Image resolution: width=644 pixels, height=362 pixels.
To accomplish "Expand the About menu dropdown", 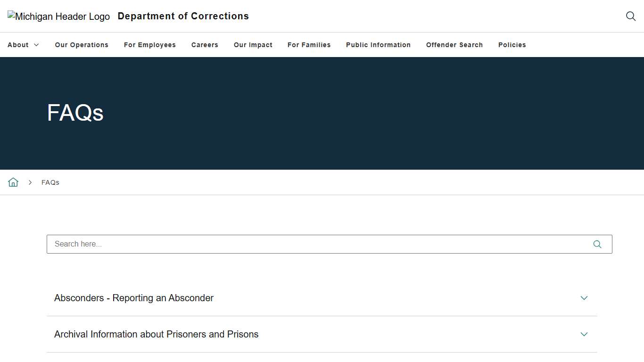I will (23, 45).
